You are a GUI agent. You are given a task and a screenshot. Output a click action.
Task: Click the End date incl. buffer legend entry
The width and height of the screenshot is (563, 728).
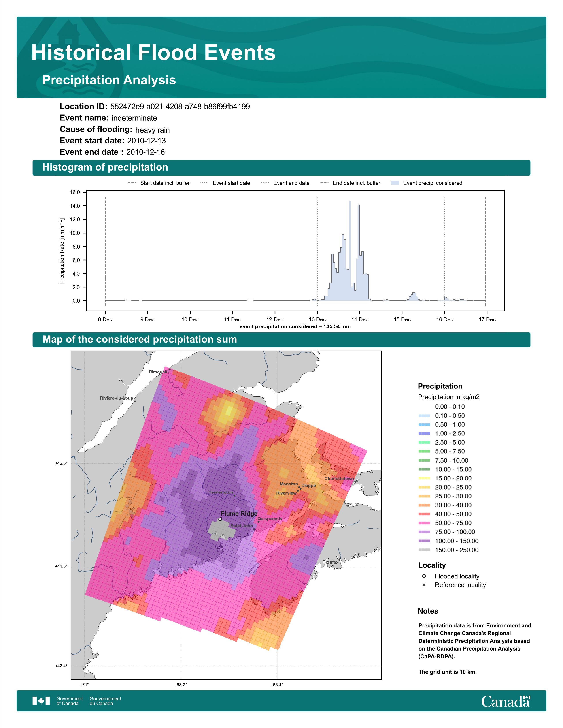tap(350, 183)
